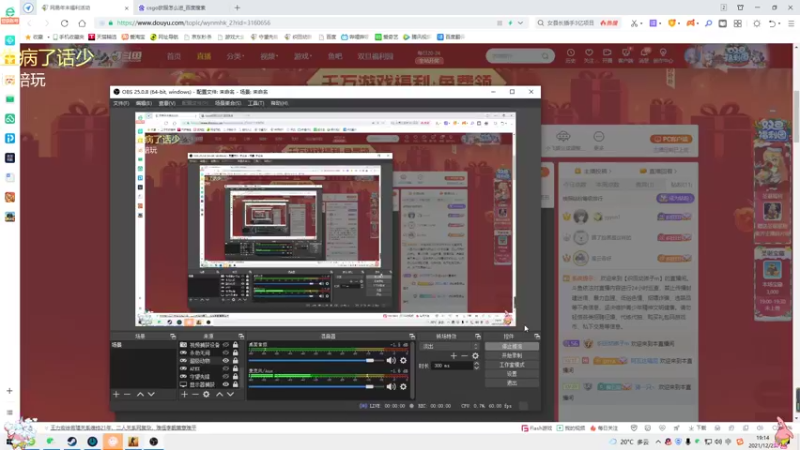
Task: Pop out the Scenes dock panel
Action: point(173,336)
